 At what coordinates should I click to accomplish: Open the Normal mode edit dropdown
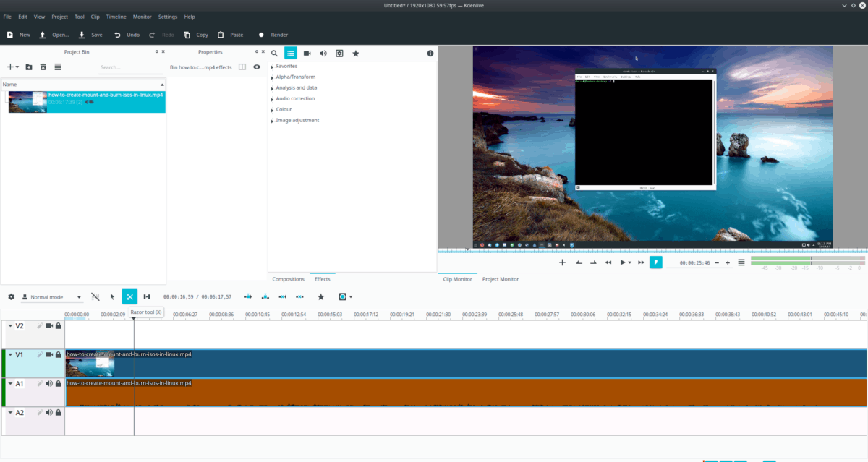(51, 297)
